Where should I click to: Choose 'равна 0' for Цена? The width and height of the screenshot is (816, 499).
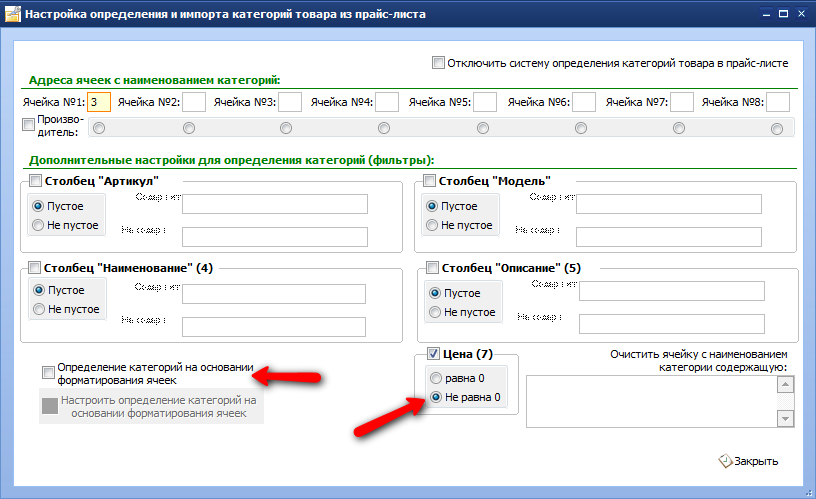pos(436,378)
